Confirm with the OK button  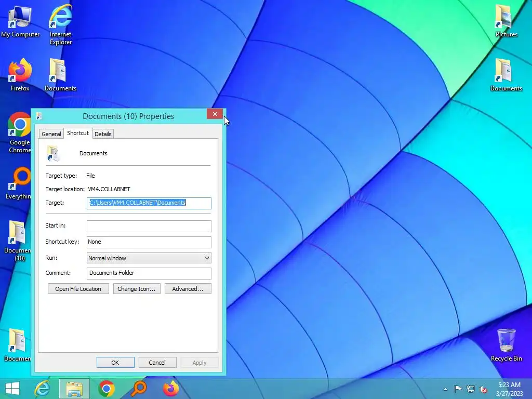click(x=115, y=362)
